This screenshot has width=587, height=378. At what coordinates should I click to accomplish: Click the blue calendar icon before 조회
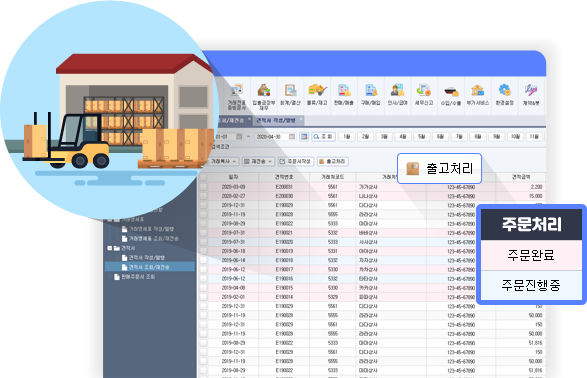pos(304,137)
